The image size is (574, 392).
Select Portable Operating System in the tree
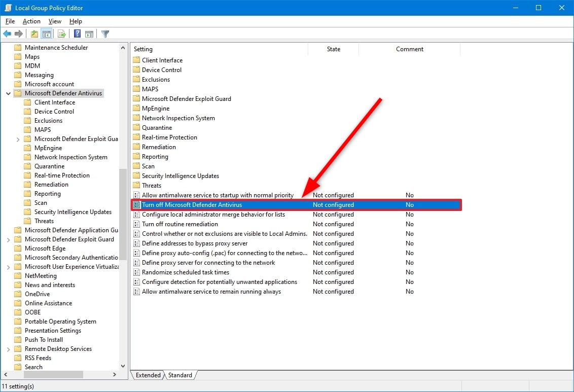[60, 322]
